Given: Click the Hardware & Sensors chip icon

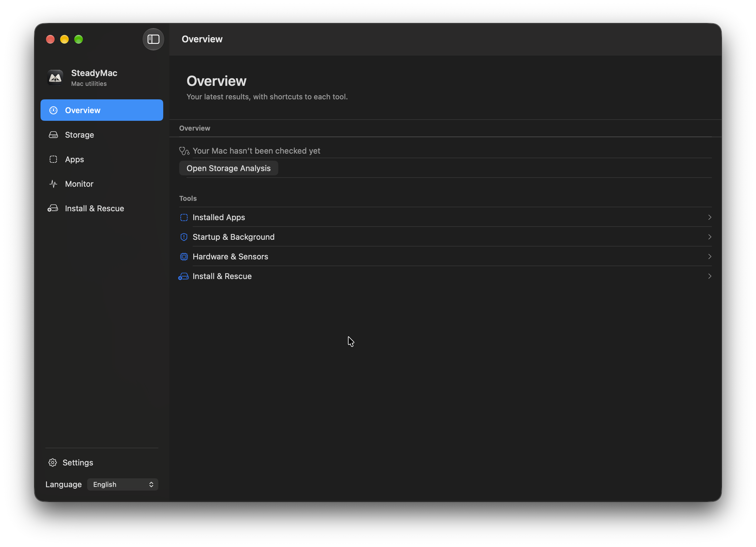Looking at the screenshot, I should coord(184,257).
